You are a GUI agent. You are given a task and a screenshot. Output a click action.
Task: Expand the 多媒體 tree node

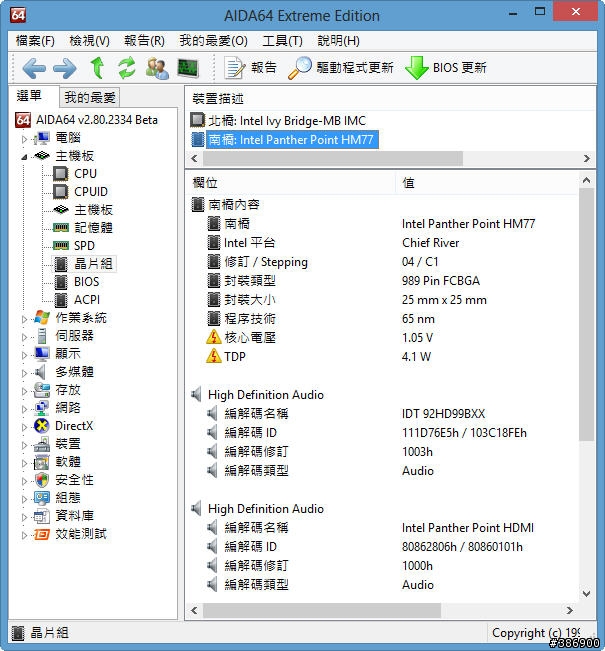click(24, 373)
